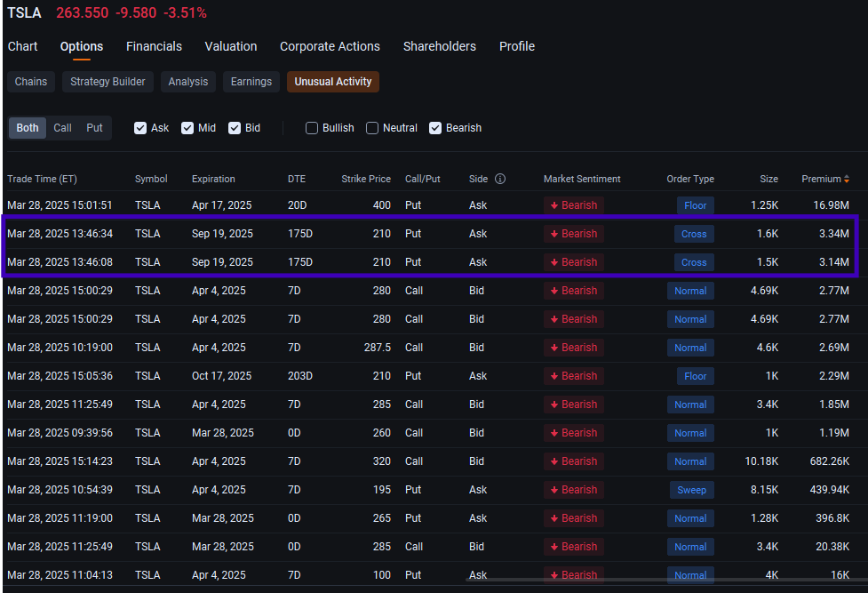Click the 400 strike price cell
This screenshot has width=868, height=593.
382,205
